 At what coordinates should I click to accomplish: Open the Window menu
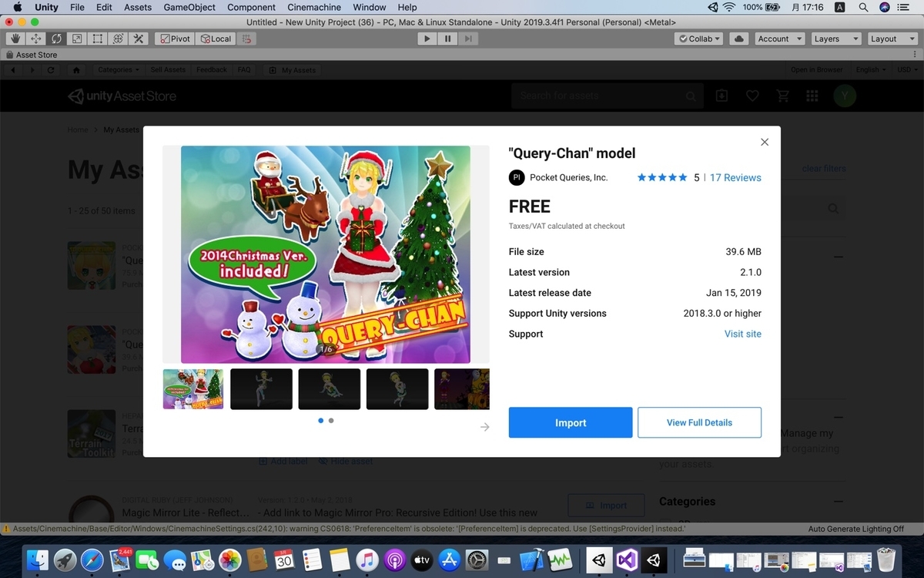point(370,7)
